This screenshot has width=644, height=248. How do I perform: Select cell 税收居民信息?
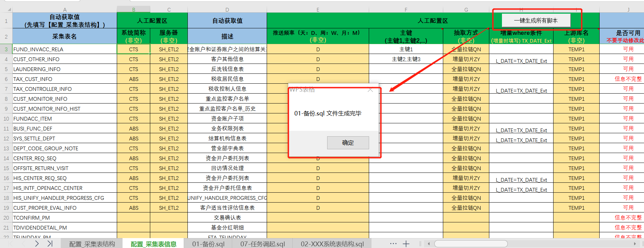(x=227, y=79)
